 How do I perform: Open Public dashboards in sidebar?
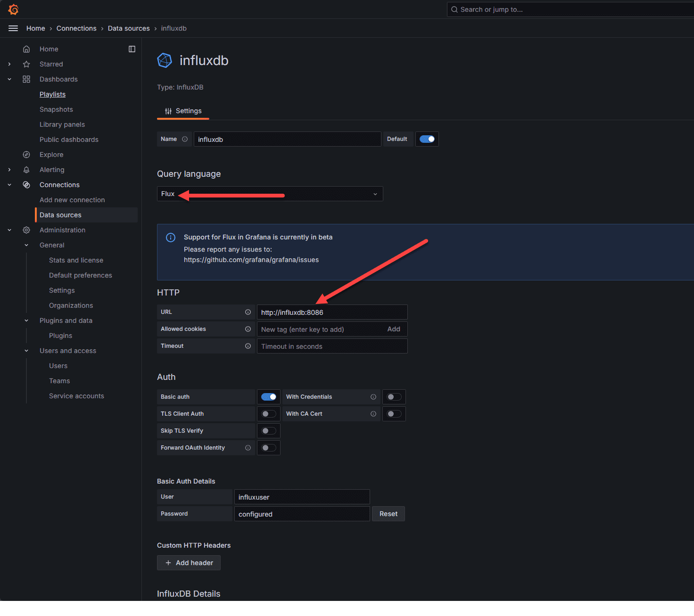point(69,140)
